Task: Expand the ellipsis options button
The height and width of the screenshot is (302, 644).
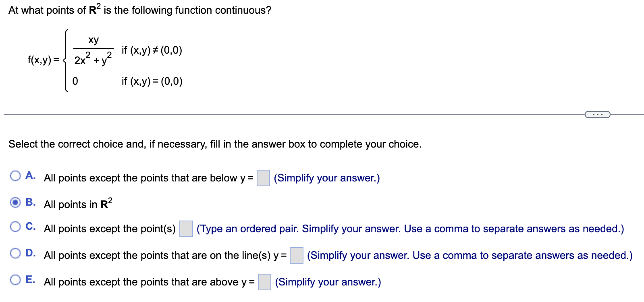Action: tap(598, 115)
